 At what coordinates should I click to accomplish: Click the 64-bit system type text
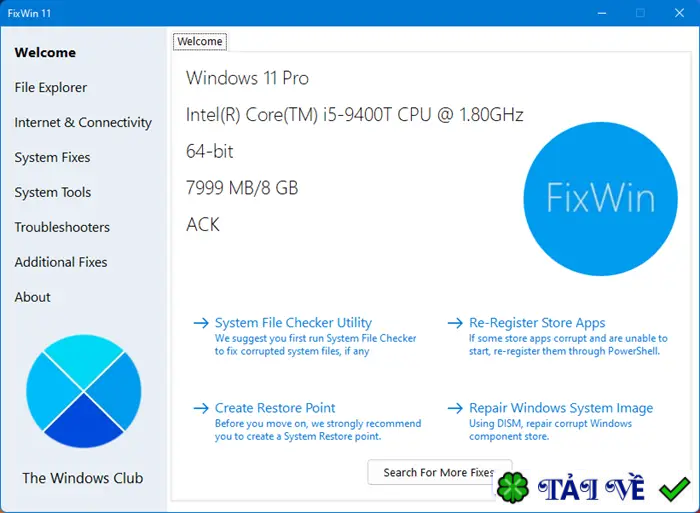209,151
